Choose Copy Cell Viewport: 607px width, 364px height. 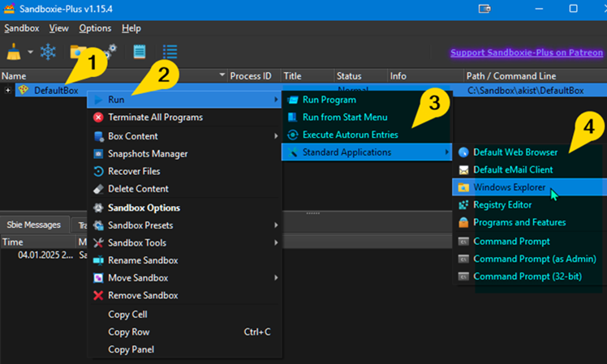click(x=127, y=315)
